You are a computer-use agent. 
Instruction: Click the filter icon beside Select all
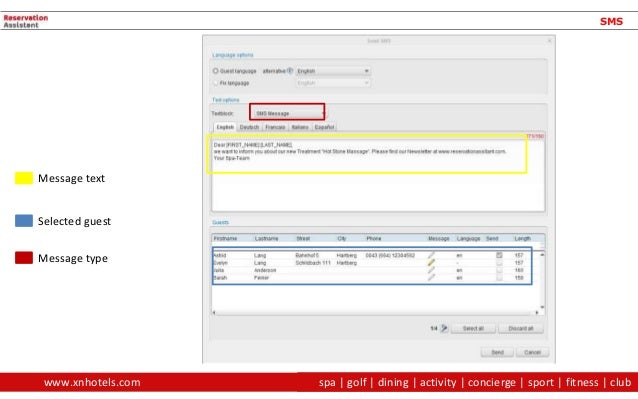(x=444, y=328)
